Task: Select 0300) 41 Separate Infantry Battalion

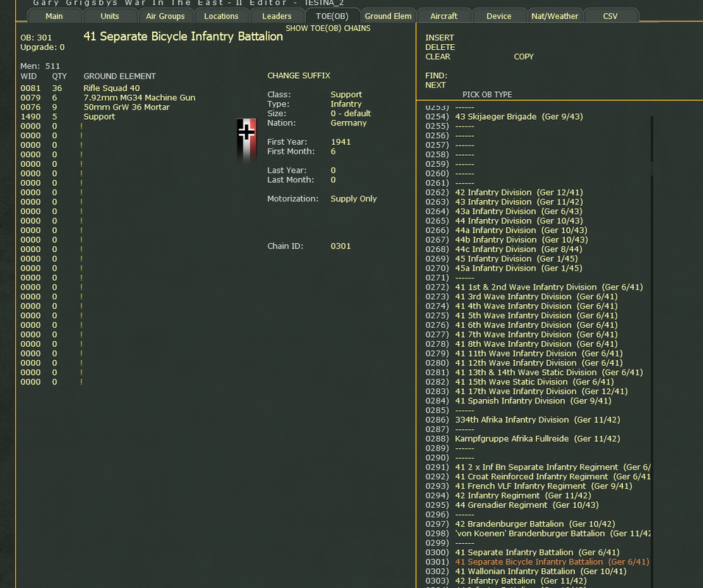Action: click(x=522, y=552)
